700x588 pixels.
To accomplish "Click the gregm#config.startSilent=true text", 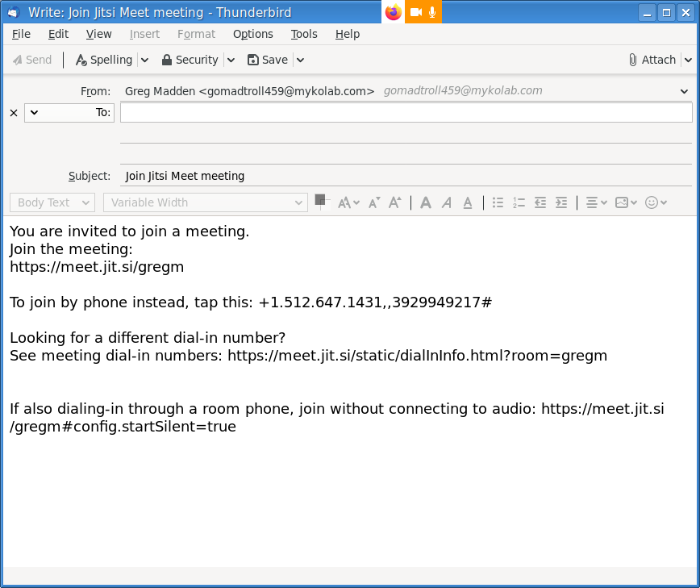I will click(124, 427).
